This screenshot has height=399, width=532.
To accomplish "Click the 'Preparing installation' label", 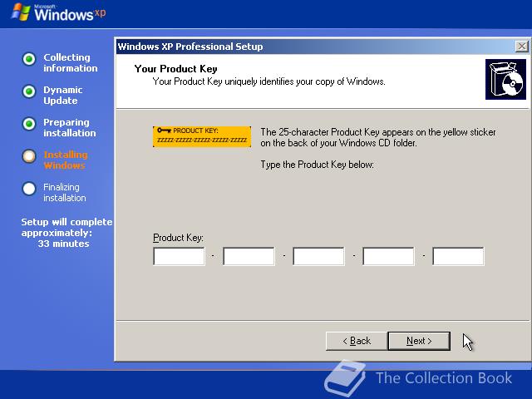I will coord(70,127).
